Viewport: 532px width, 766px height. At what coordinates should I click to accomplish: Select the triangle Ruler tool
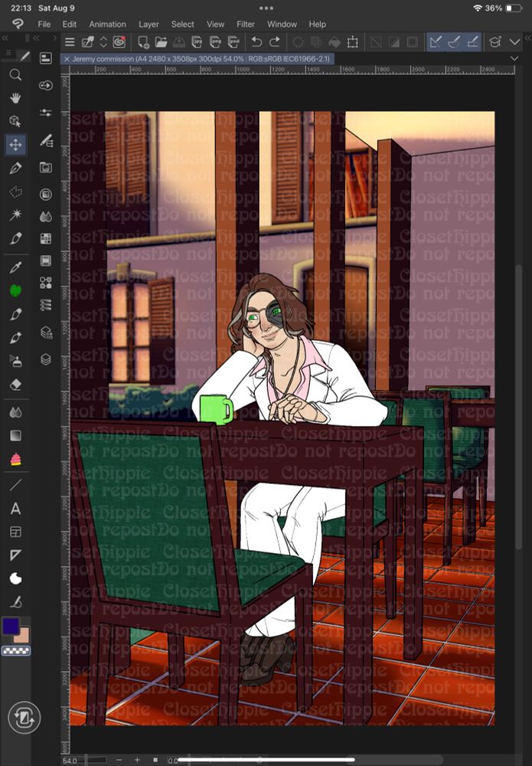click(15, 555)
